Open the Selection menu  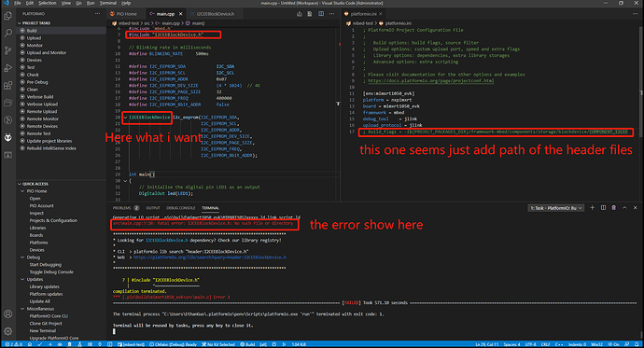pyautogui.click(x=48, y=3)
